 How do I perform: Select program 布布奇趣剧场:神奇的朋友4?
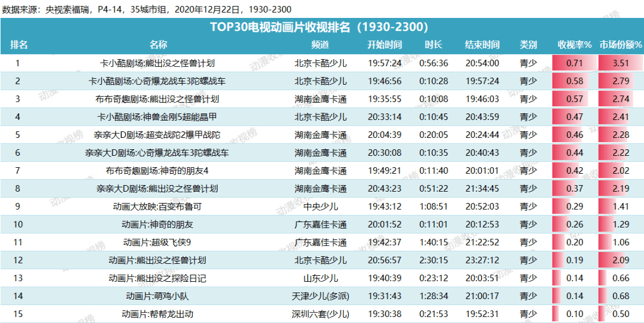(x=157, y=170)
